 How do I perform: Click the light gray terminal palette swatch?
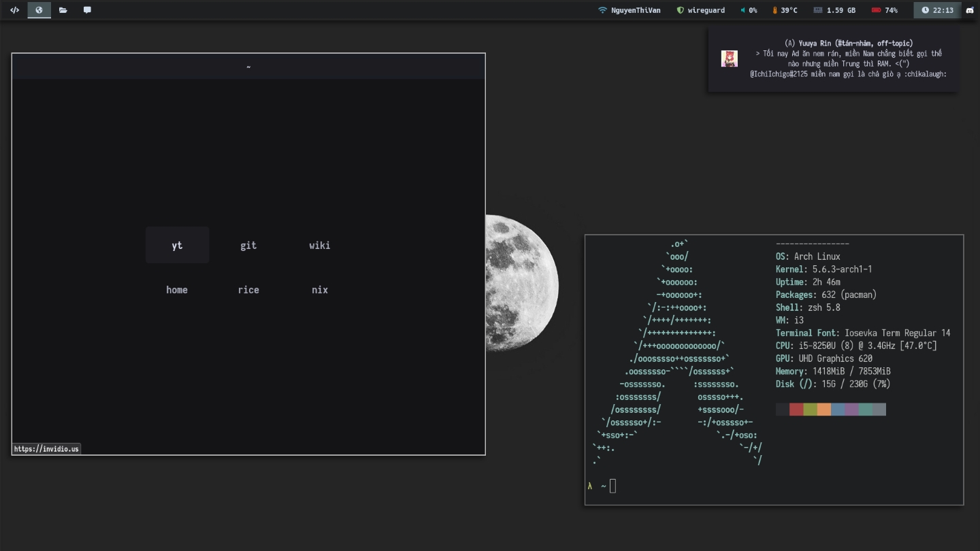pyautogui.click(x=879, y=409)
